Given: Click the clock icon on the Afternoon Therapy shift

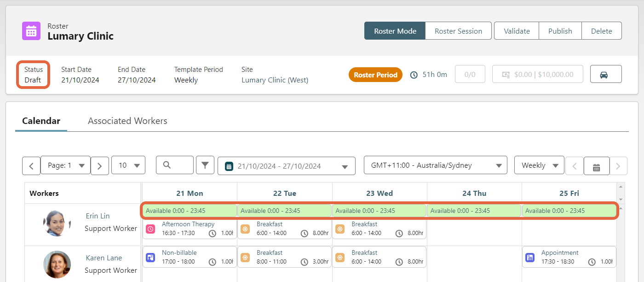Looking at the screenshot, I should point(212,234).
